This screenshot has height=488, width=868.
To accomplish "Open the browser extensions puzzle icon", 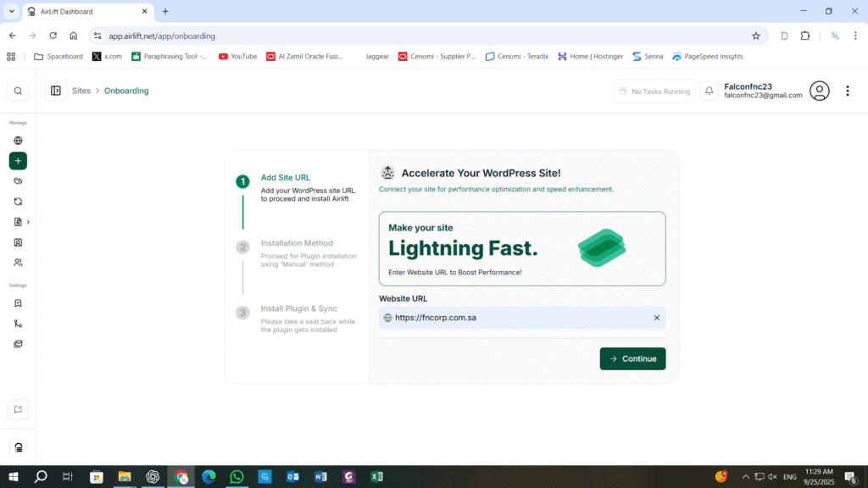I will (x=805, y=36).
